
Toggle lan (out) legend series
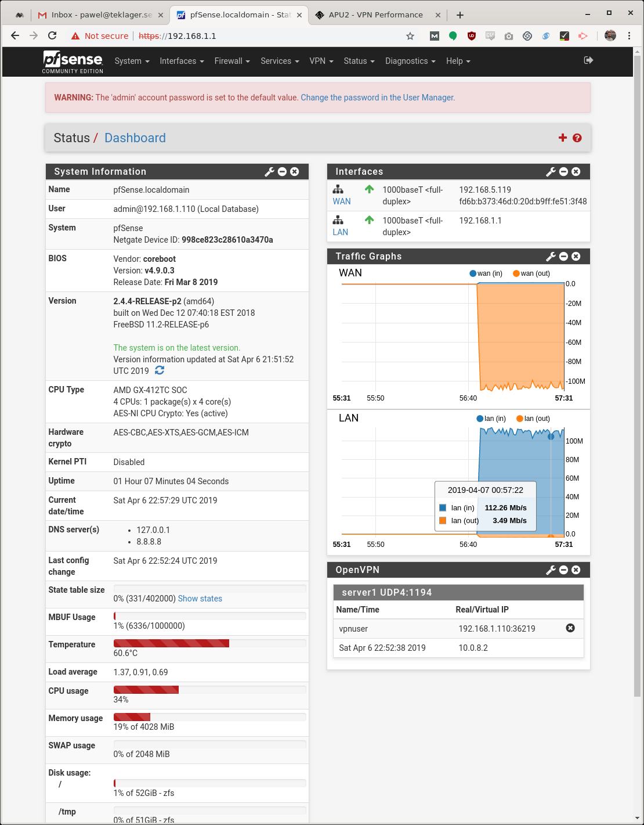[x=533, y=419]
